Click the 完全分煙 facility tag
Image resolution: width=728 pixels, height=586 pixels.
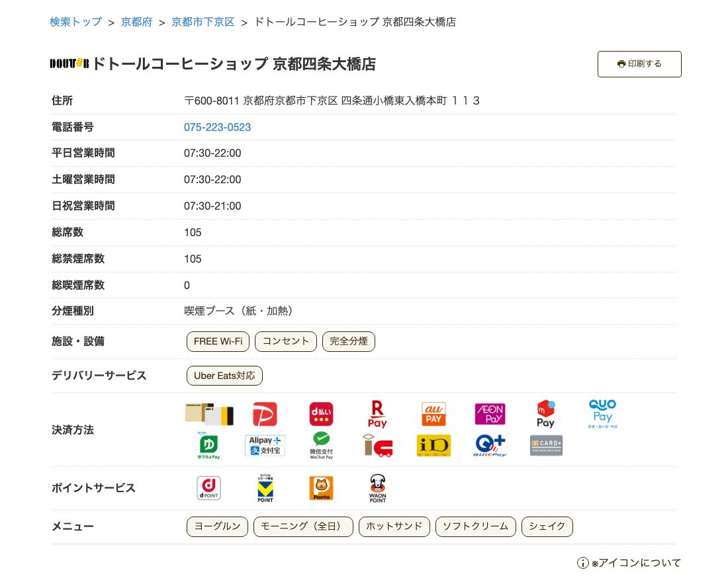[349, 341]
